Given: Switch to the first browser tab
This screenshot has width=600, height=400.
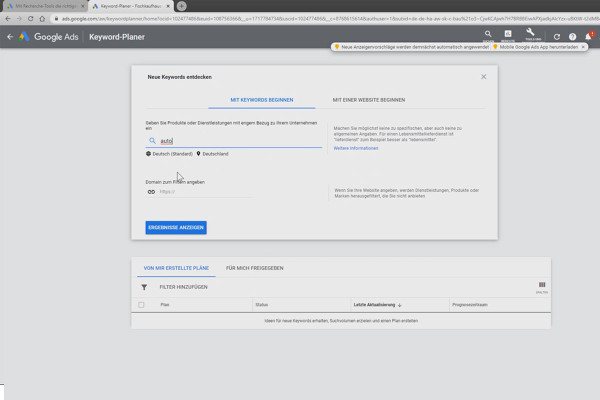Looking at the screenshot, I should (x=45, y=6).
